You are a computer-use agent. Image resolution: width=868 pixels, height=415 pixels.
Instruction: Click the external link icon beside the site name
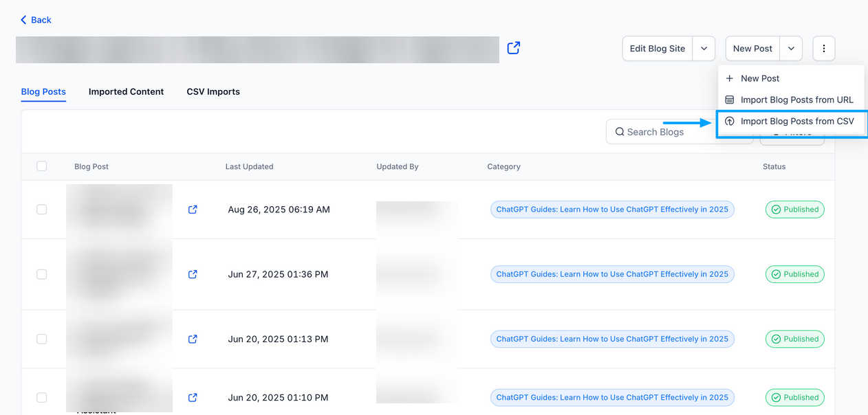point(513,49)
